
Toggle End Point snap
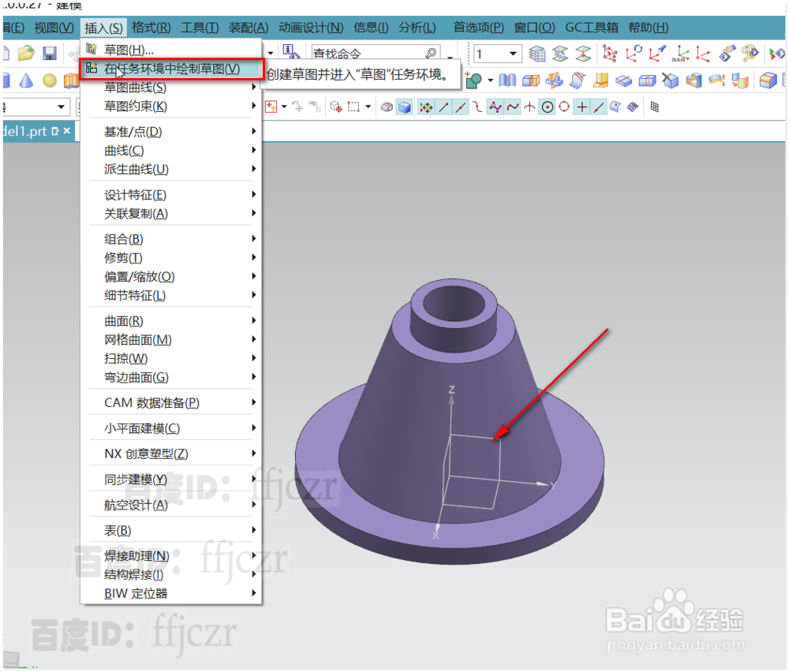(x=443, y=106)
